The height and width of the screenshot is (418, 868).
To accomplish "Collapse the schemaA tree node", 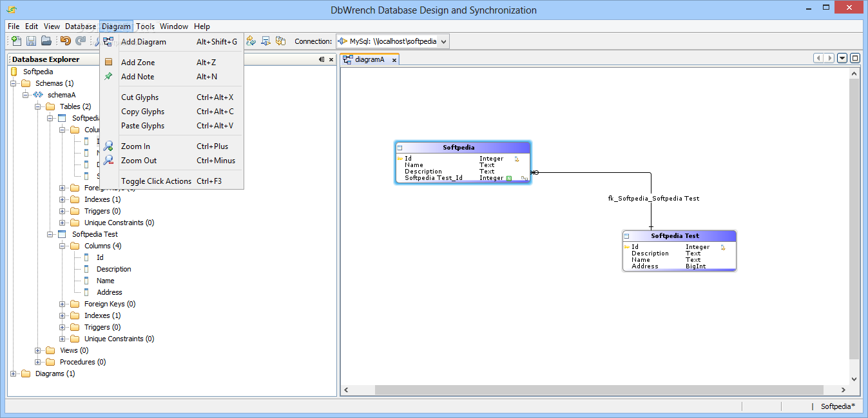I will coord(26,95).
